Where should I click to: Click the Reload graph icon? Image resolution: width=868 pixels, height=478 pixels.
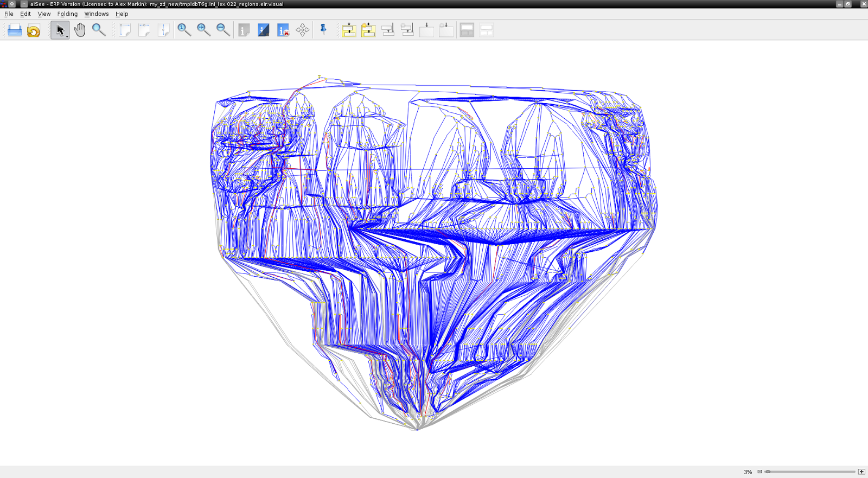coord(34,30)
